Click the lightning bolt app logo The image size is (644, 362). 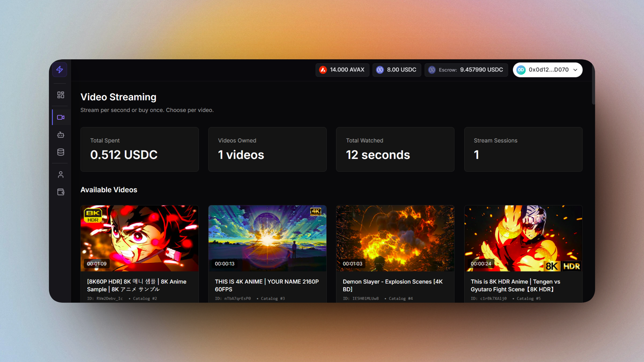click(60, 70)
